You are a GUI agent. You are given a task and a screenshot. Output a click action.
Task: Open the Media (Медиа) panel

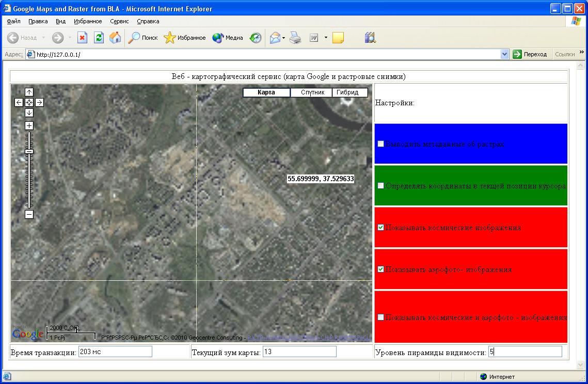point(227,38)
